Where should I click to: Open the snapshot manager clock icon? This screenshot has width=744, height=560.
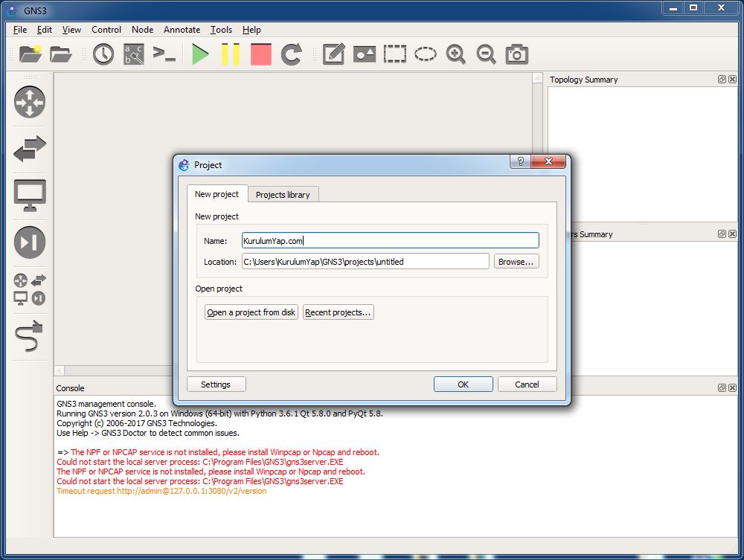pyautogui.click(x=103, y=54)
